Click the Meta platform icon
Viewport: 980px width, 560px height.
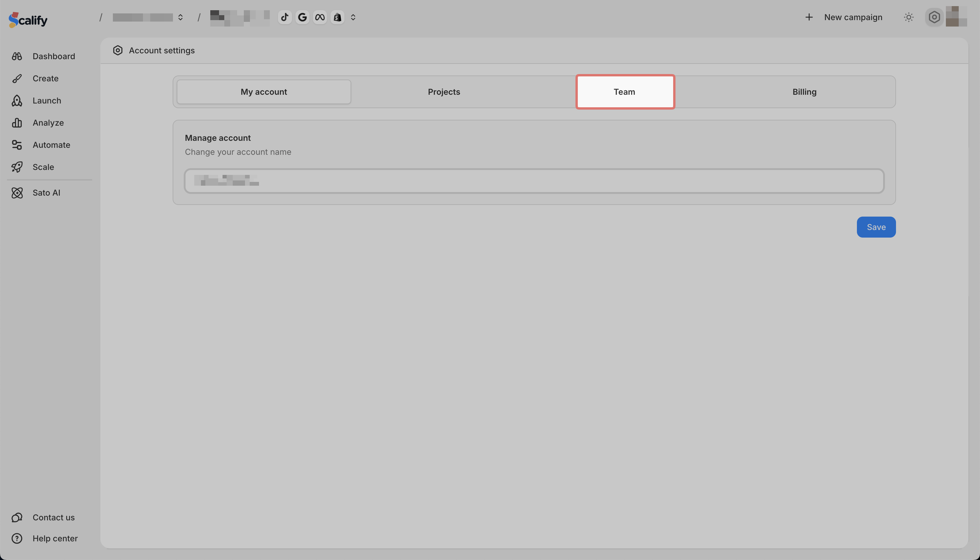[320, 17]
